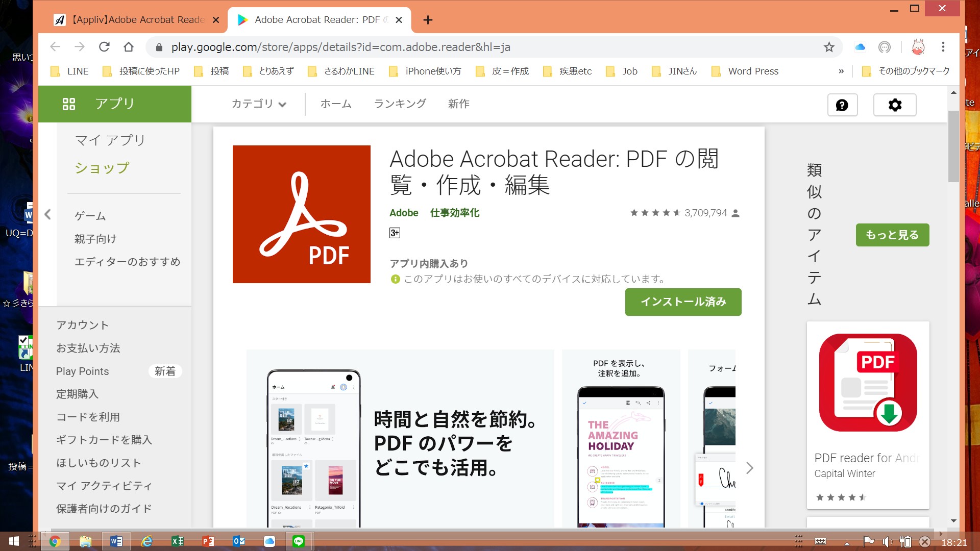
Task: Open ゲーム section
Action: (90, 216)
